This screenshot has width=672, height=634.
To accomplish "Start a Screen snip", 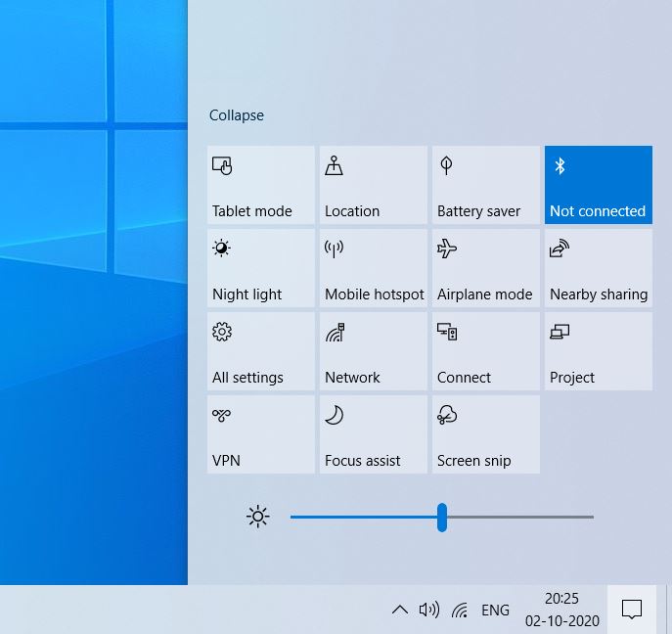I will pos(486,434).
